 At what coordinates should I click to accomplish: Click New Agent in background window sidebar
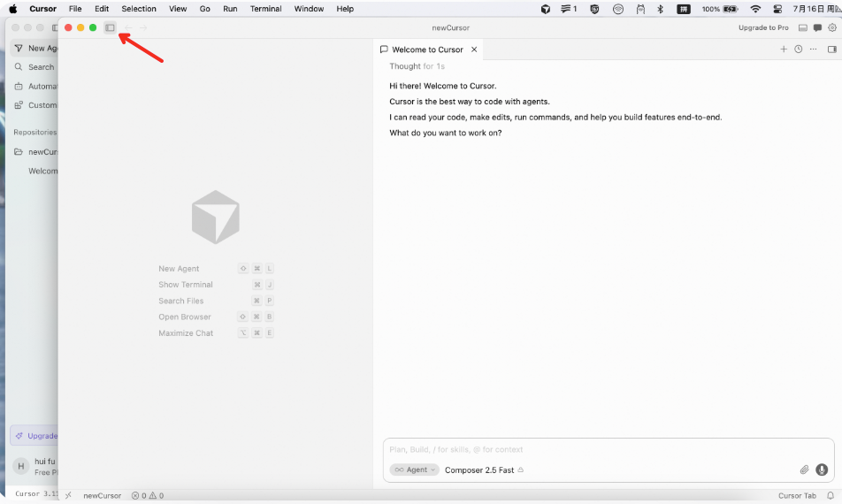34,48
